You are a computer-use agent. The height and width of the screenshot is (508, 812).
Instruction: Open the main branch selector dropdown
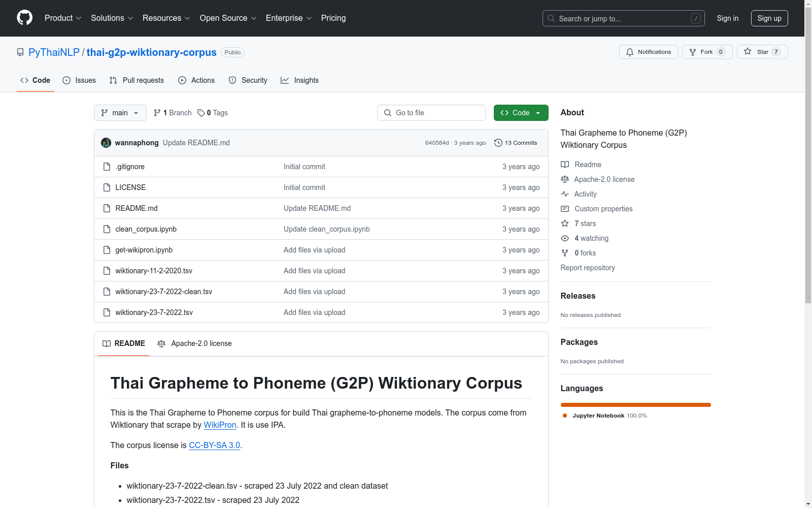tap(120, 113)
